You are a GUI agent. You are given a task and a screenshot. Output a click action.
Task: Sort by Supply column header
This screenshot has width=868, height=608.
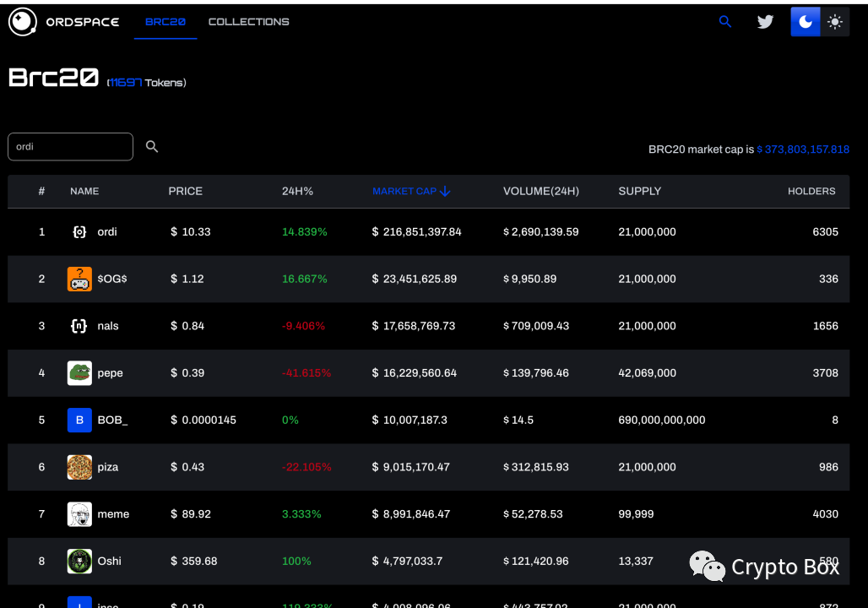[x=640, y=191]
